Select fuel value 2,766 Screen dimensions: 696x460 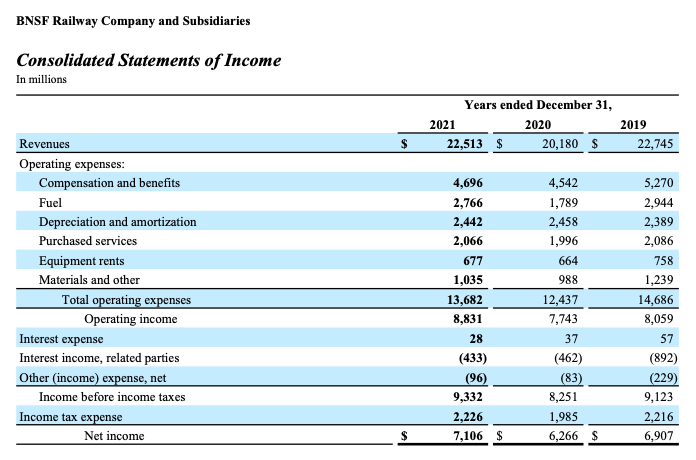pyautogui.click(x=468, y=203)
